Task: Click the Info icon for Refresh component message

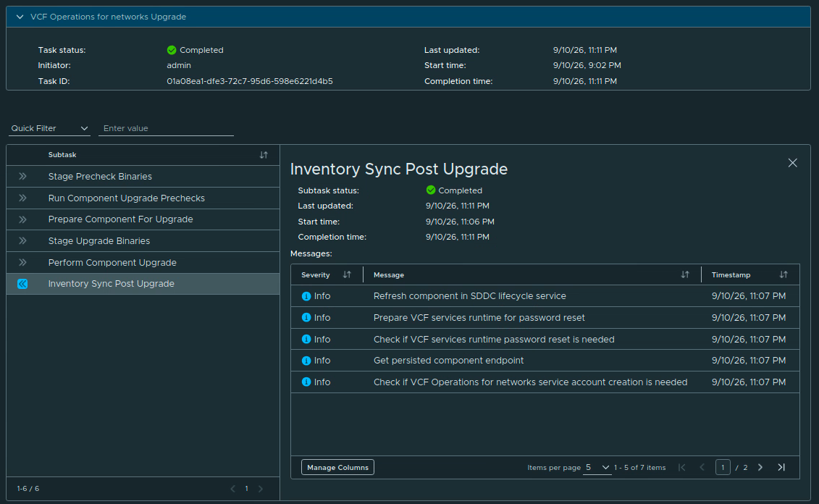Action: click(x=306, y=296)
